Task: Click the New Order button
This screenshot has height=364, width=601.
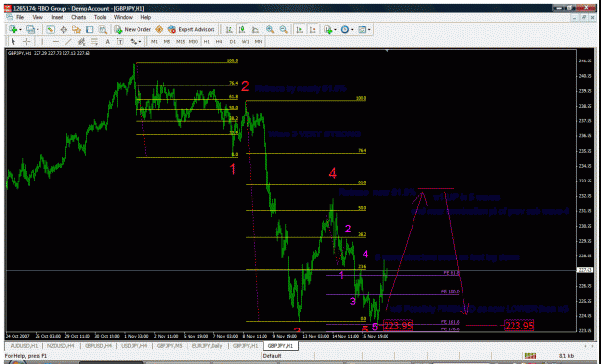Action: pyautogui.click(x=133, y=29)
